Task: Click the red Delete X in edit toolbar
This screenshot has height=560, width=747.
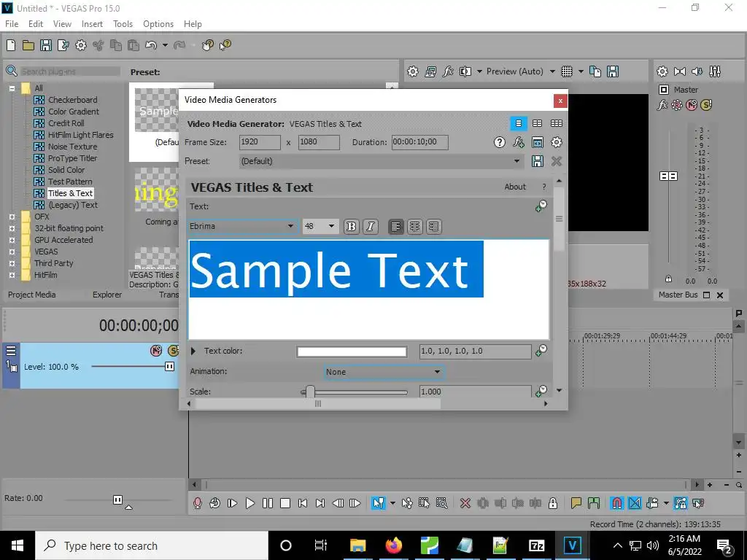Action: (465, 503)
